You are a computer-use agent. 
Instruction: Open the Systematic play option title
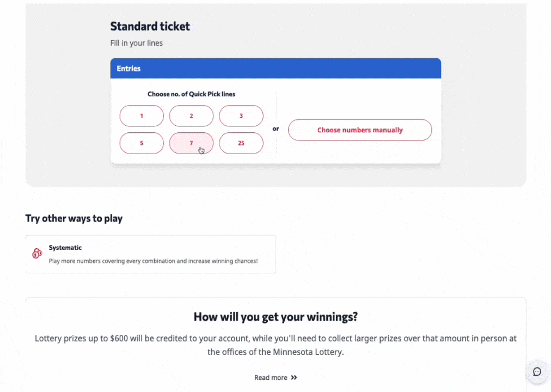[x=65, y=248]
